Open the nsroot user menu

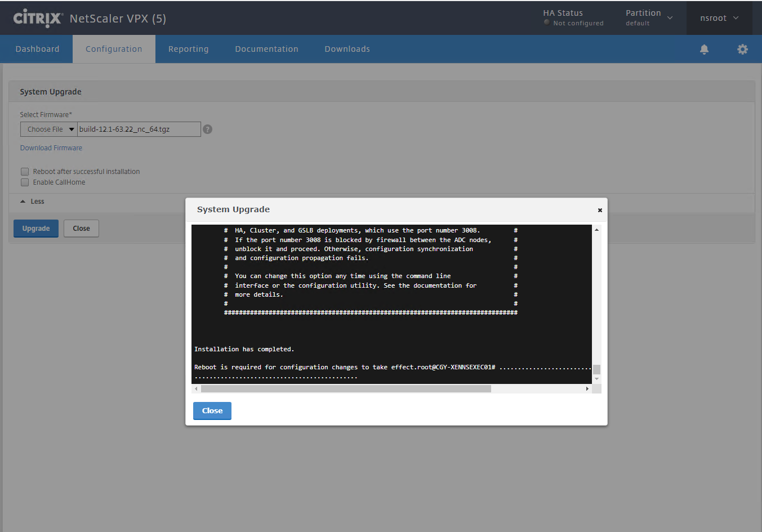coord(719,18)
